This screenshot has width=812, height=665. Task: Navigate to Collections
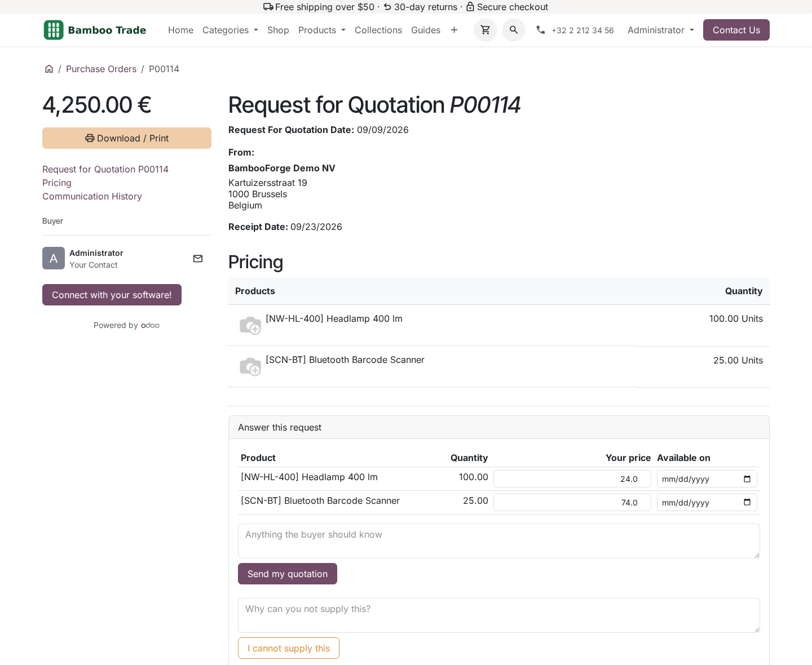pos(378,30)
